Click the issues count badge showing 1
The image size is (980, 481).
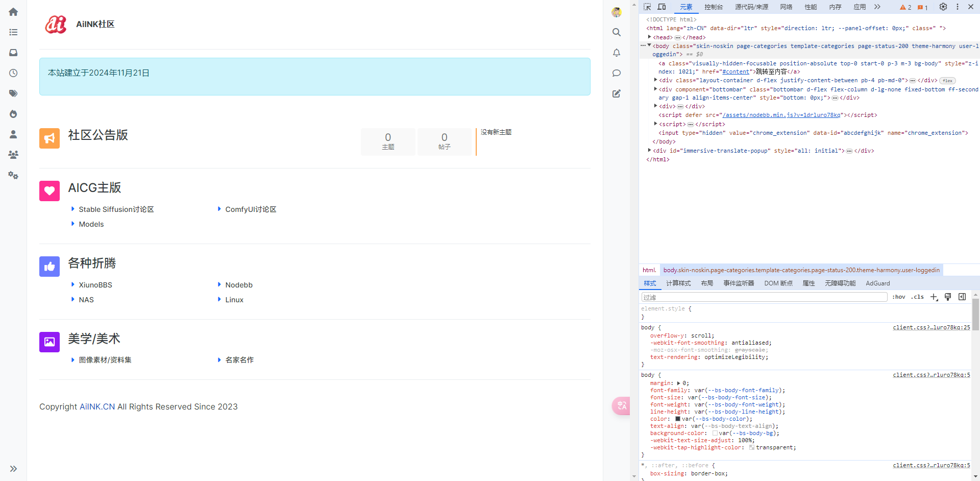(x=922, y=7)
